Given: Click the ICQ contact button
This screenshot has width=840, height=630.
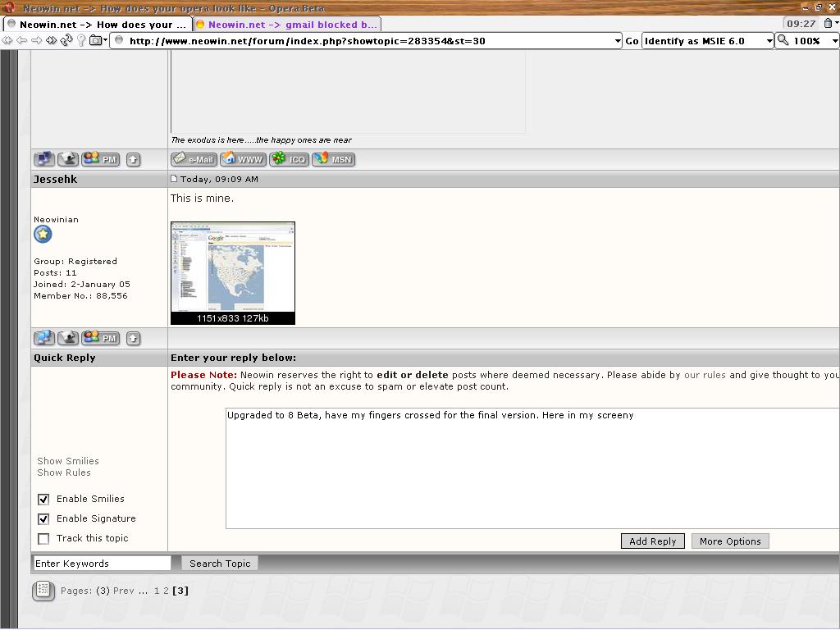Looking at the screenshot, I should [290, 159].
